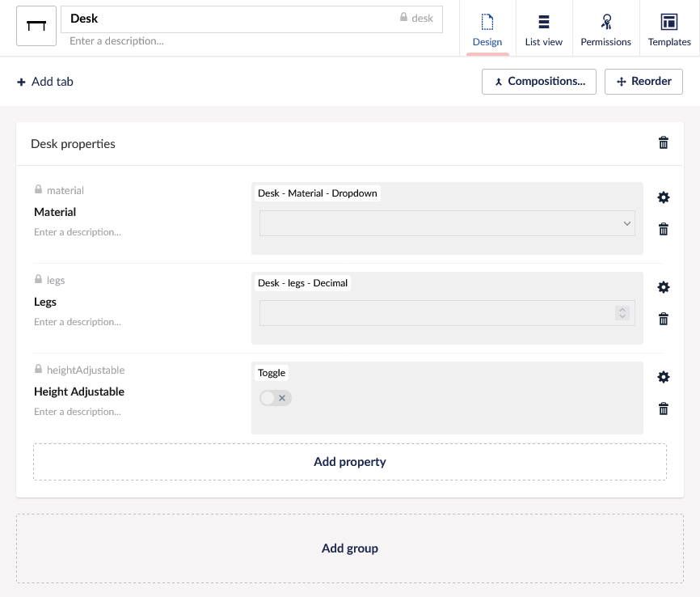Image resolution: width=700 pixels, height=597 pixels.
Task: Click the Desk name input field
Action: [230, 19]
